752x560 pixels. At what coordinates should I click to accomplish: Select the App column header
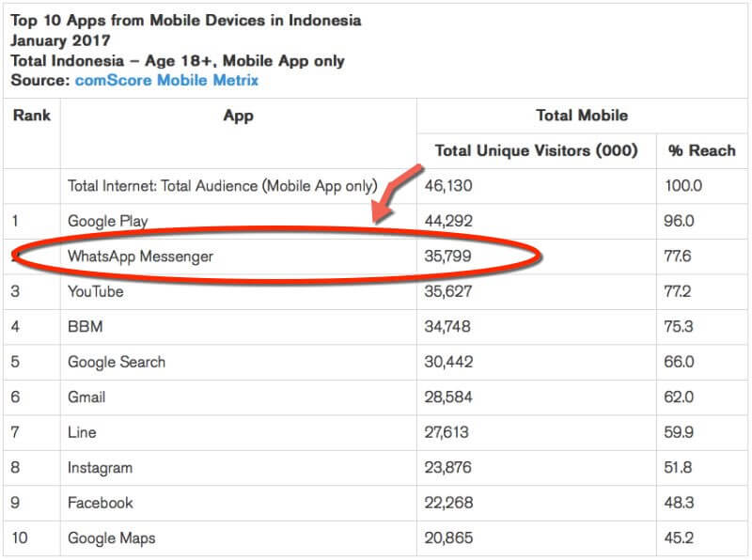[238, 117]
